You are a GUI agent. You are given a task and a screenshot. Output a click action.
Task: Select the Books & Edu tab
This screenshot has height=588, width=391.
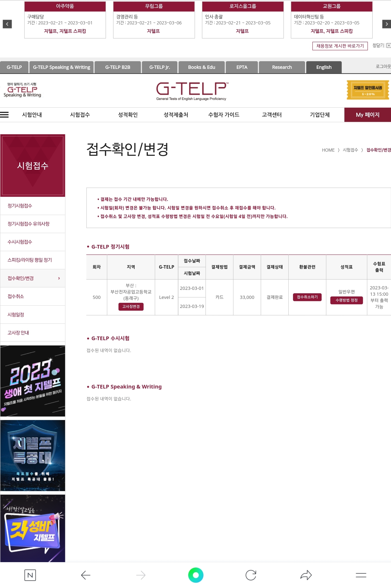coord(201,67)
